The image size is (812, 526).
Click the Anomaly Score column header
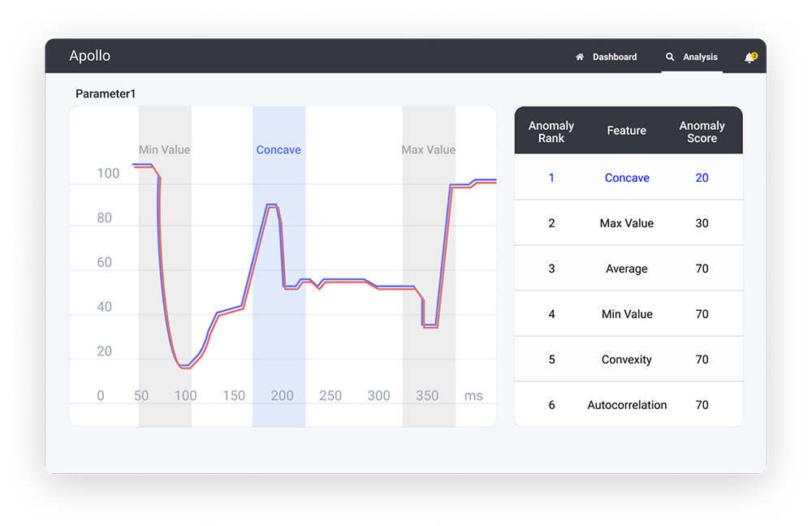point(702,131)
